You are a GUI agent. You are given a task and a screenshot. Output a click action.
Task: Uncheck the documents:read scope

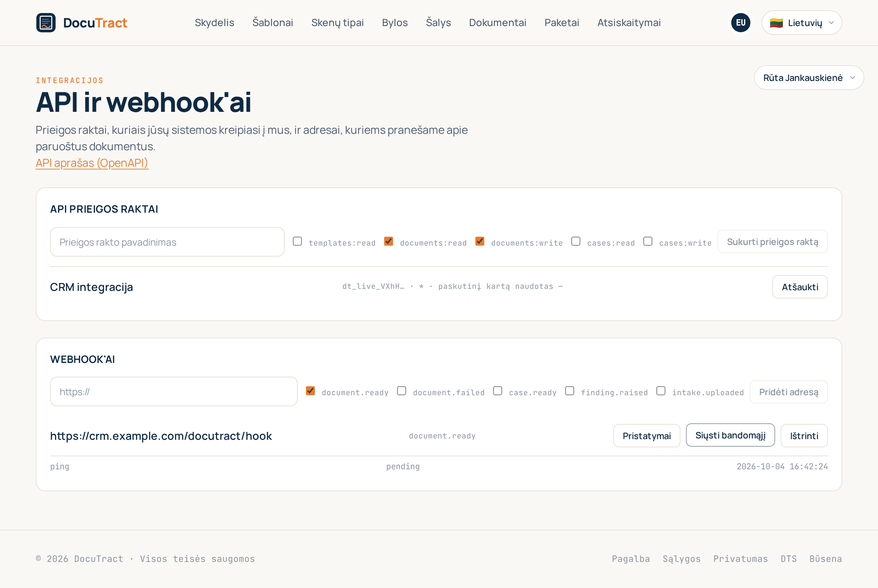[x=388, y=241]
